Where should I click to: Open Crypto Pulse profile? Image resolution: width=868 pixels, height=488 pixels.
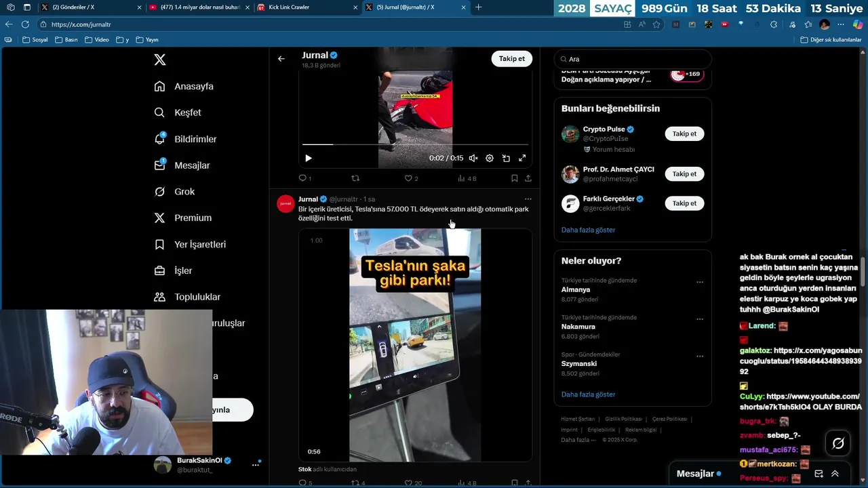pos(604,129)
